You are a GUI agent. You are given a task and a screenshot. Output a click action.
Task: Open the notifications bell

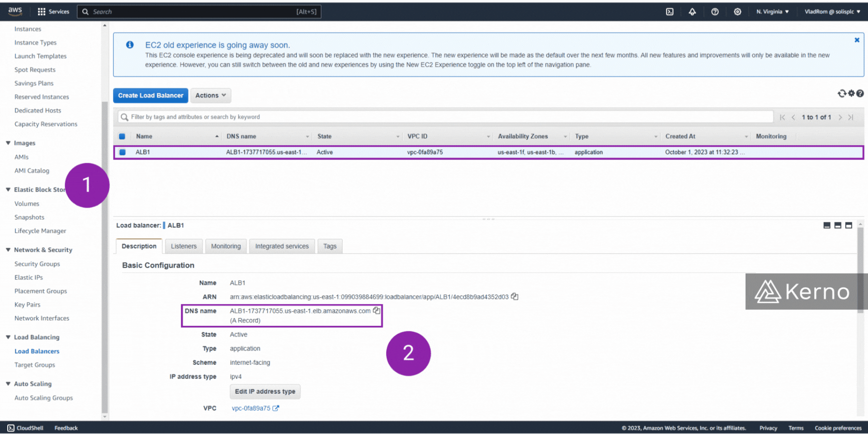tap(692, 12)
